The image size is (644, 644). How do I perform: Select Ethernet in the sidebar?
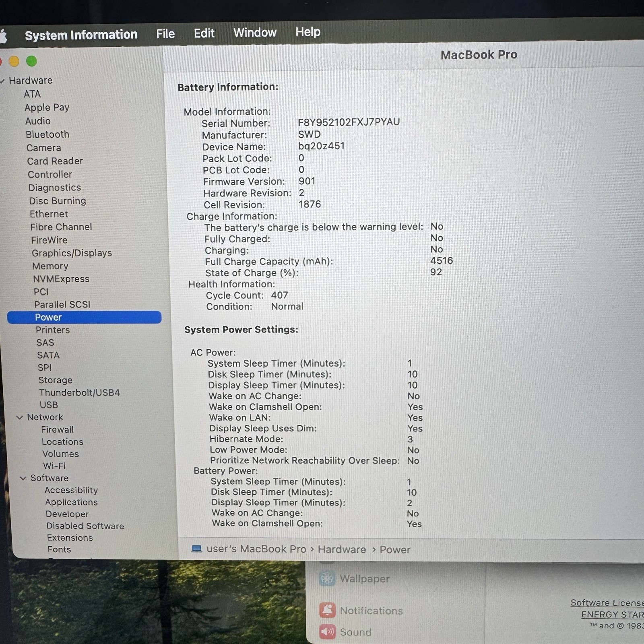point(49,214)
